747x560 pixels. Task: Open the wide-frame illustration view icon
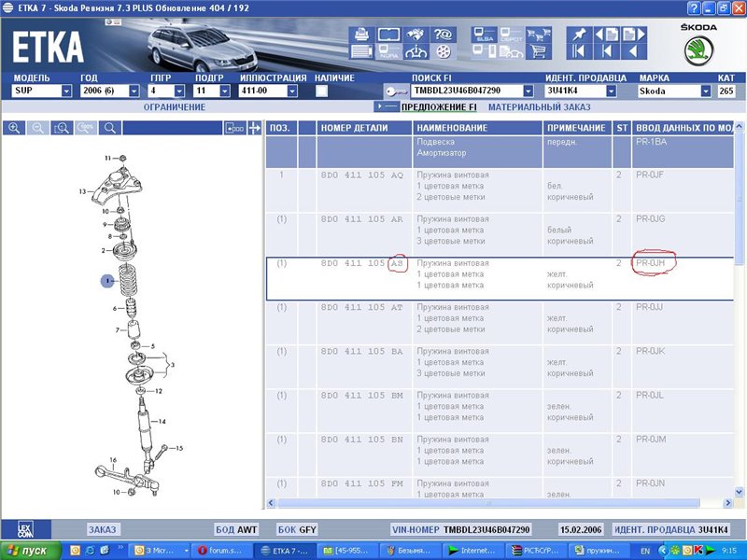[388, 35]
